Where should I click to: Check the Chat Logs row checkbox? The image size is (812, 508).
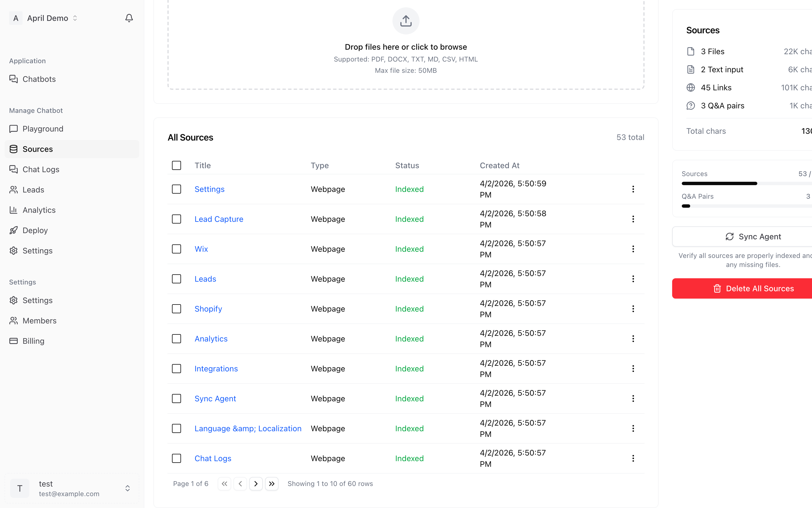point(176,458)
